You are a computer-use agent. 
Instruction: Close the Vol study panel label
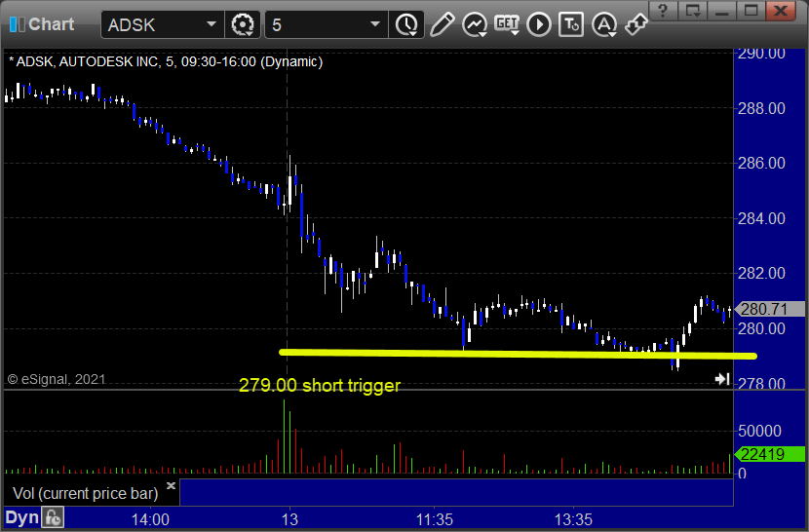pyautogui.click(x=172, y=485)
